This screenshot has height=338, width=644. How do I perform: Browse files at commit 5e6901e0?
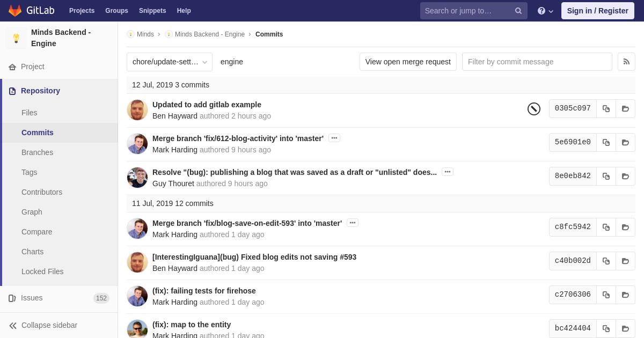click(x=625, y=142)
